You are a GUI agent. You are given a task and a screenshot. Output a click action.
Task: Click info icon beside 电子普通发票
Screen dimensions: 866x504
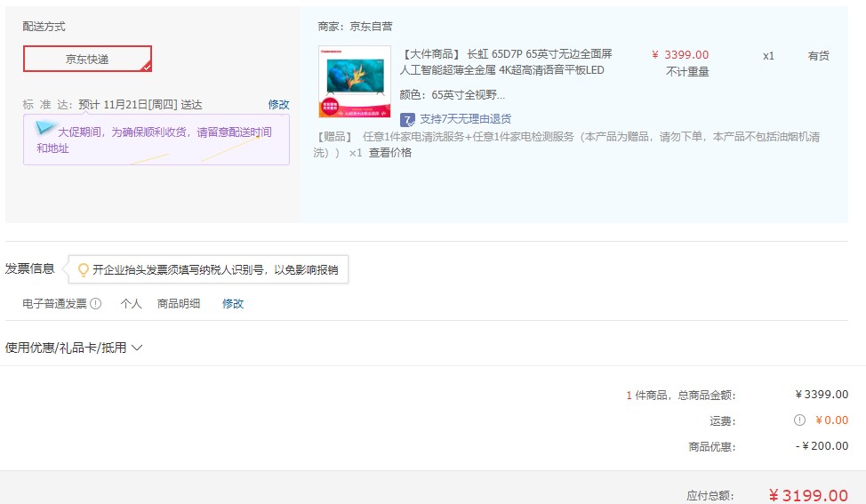(95, 304)
